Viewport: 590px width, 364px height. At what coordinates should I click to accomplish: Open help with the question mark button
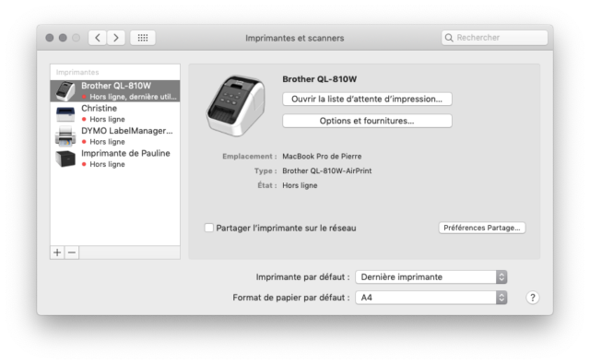coord(533,298)
